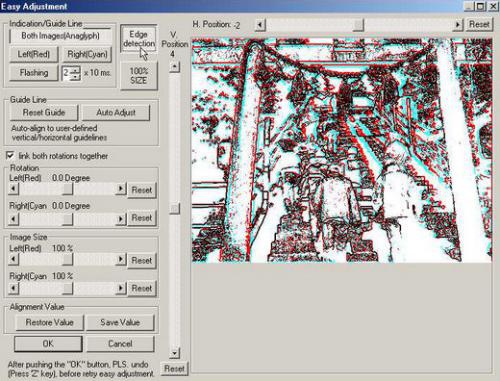Select Both Images(Anaglyph) display mode
Screen dimensions: 500x381
point(61,36)
